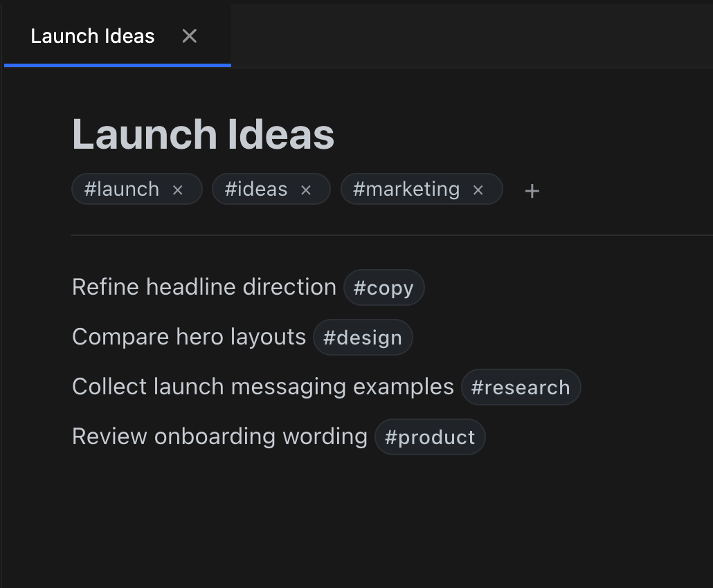Close the Launch Ideas tab
Screen dimensions: 713x588
[x=189, y=37]
